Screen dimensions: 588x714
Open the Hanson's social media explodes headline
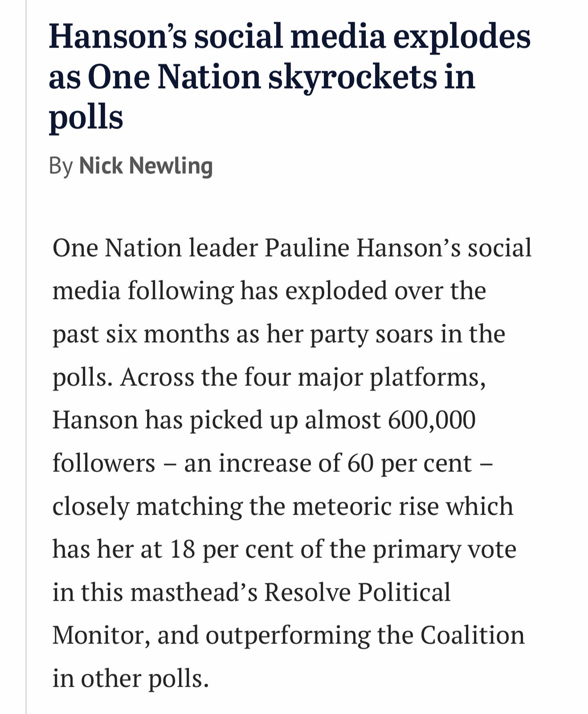pyautogui.click(x=290, y=36)
